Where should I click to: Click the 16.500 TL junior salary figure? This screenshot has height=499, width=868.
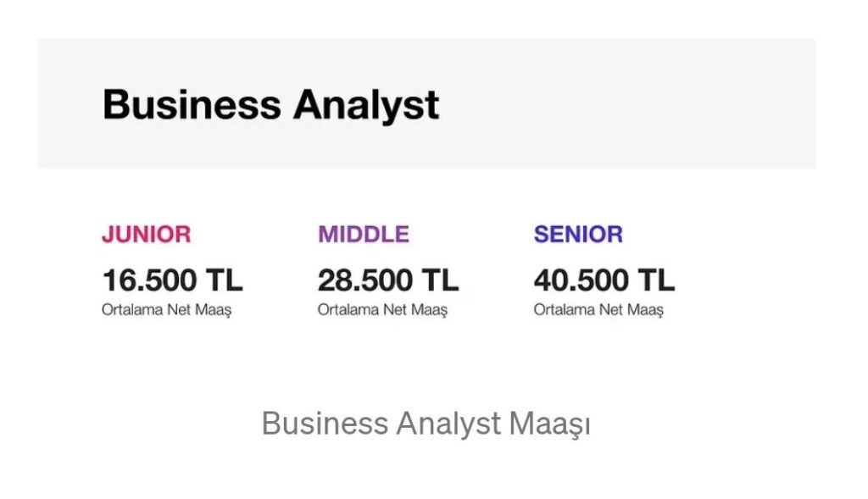tap(172, 280)
